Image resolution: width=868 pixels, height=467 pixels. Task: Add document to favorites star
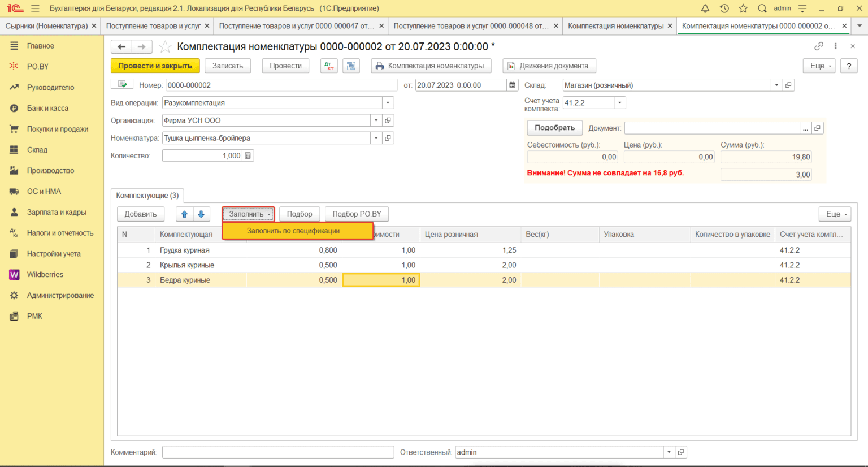(165, 47)
